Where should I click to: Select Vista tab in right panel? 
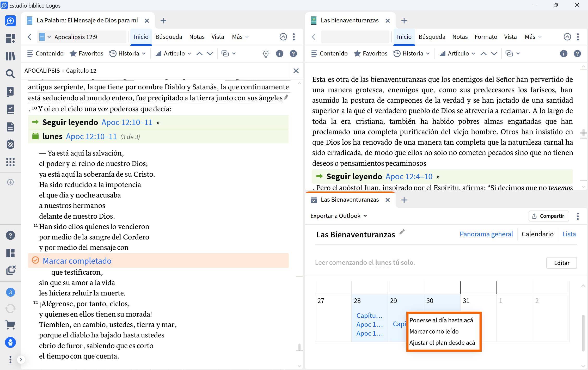point(510,37)
